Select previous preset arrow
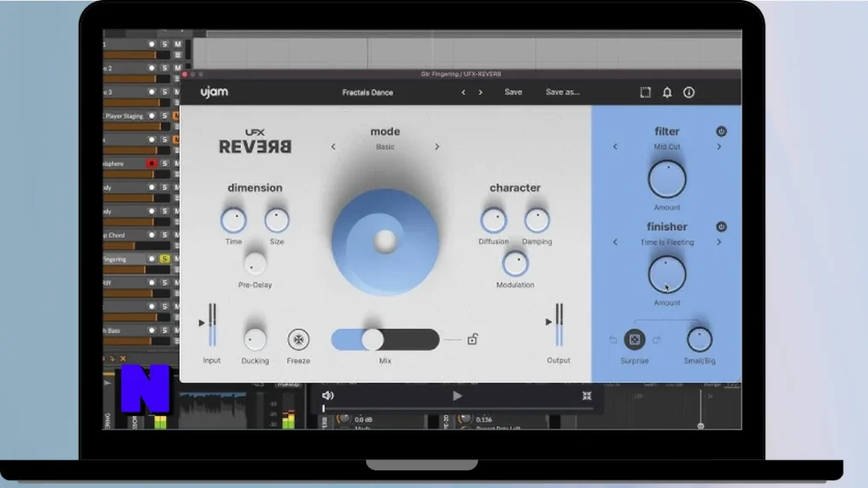 [464, 92]
